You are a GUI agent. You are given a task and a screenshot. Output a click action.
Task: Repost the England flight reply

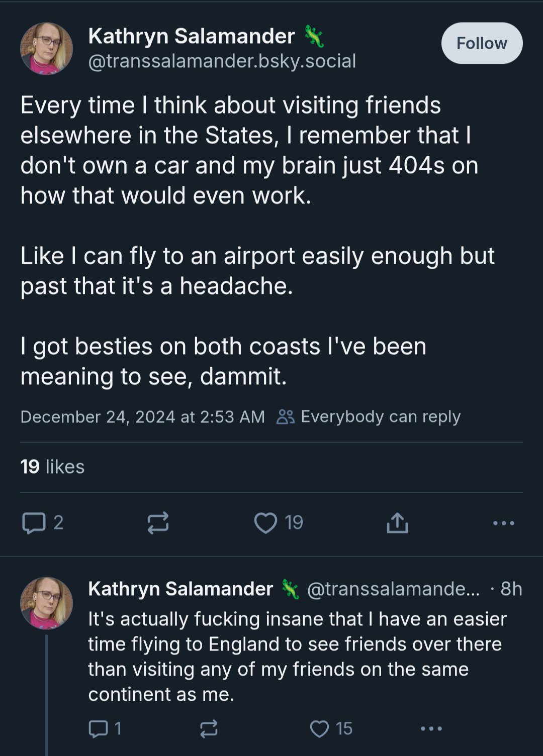coord(209,728)
